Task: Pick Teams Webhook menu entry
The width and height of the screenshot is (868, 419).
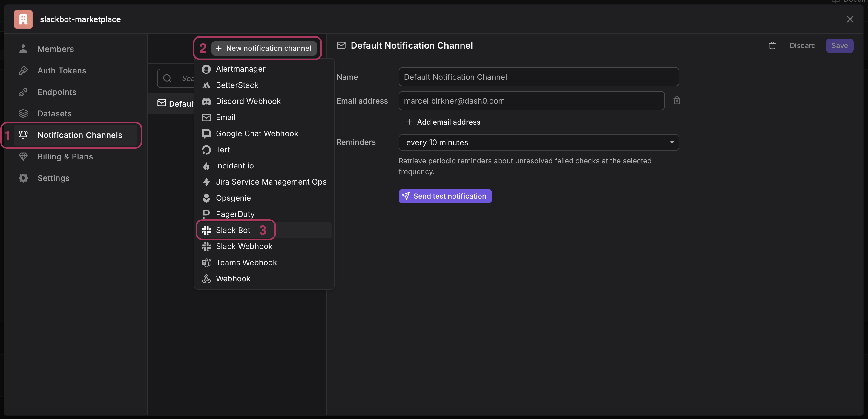Action: pos(264,263)
